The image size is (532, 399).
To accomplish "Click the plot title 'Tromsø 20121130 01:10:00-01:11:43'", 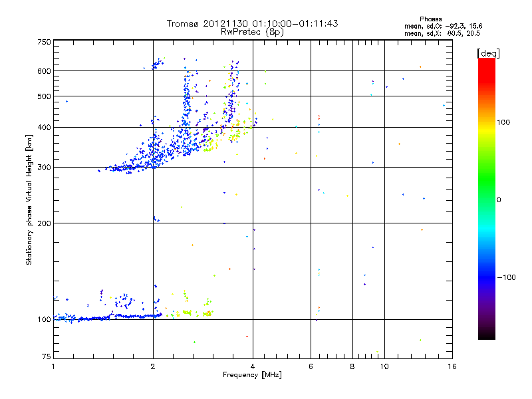I will tap(252, 23).
